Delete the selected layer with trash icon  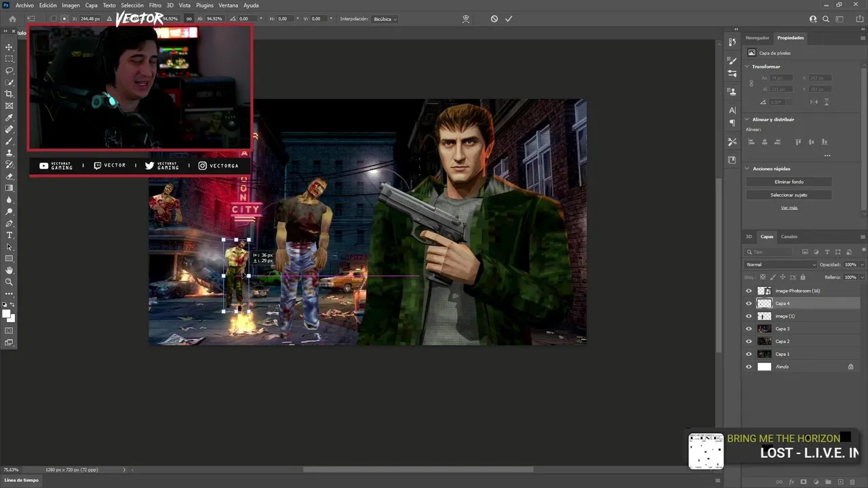(853, 482)
